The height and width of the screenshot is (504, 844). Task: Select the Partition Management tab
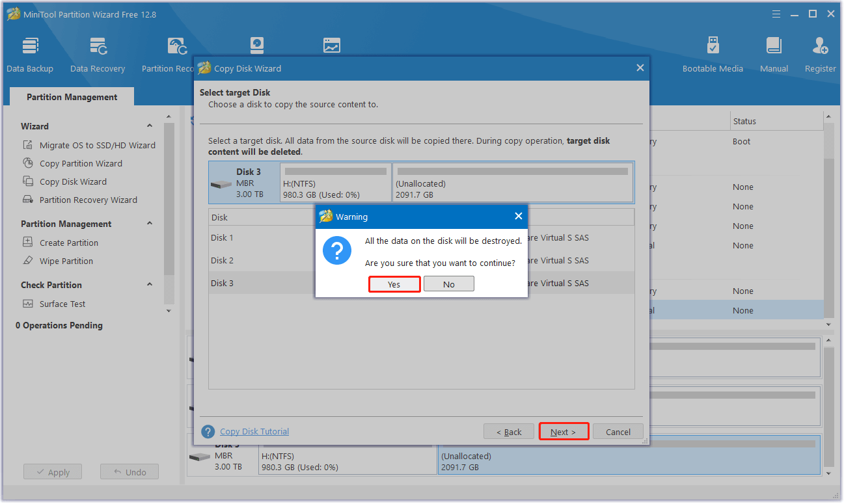(x=72, y=97)
